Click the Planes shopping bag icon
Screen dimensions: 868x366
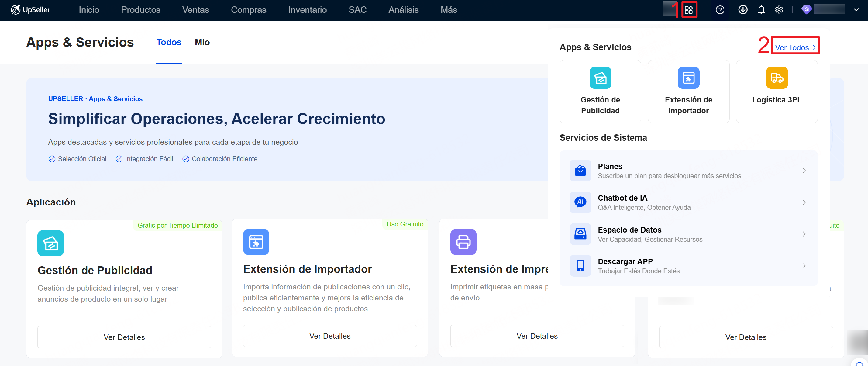pos(580,171)
